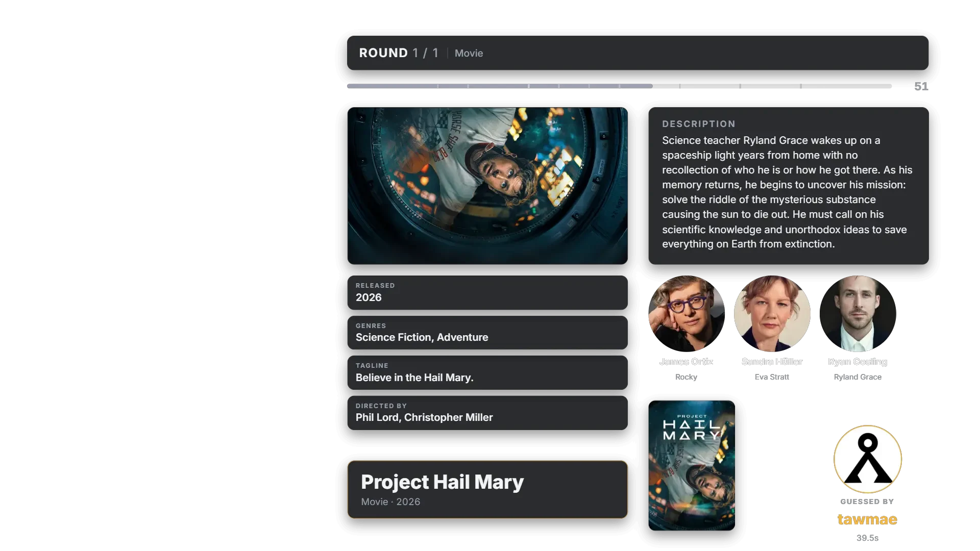The width and height of the screenshot is (980, 551).
Task: Click the round timer progress bar
Action: [619, 86]
